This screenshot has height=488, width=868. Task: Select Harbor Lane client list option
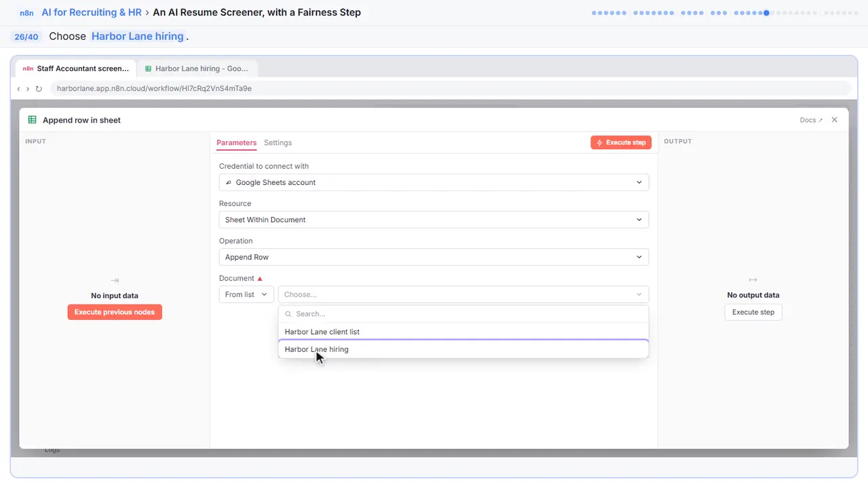tap(463, 331)
